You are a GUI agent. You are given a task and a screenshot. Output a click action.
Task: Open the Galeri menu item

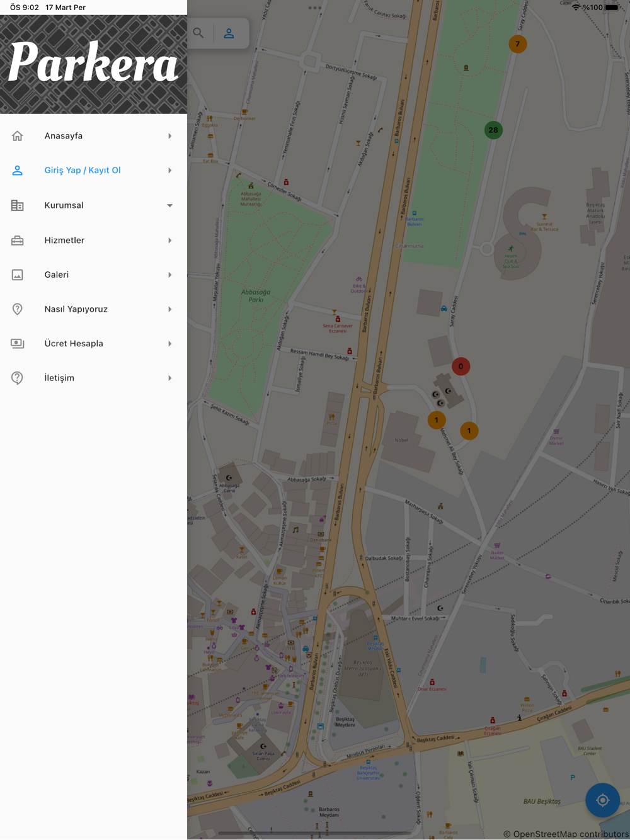[93, 275]
